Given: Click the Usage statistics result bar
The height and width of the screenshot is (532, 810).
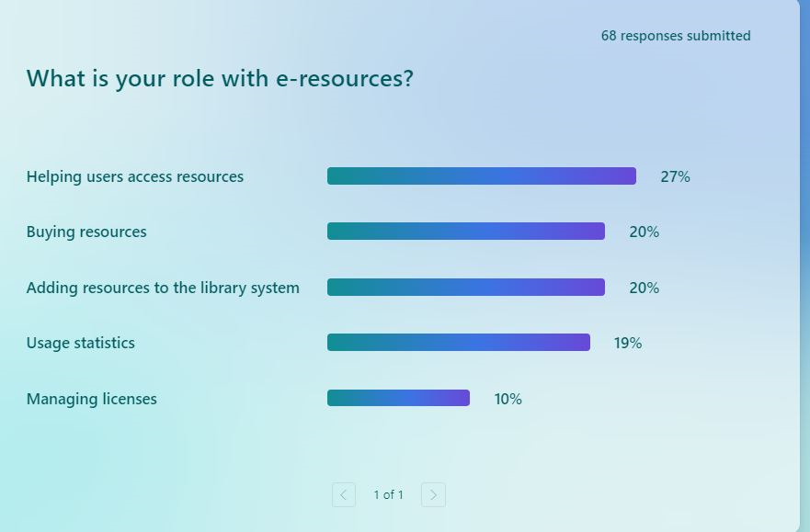Looking at the screenshot, I should tap(458, 343).
